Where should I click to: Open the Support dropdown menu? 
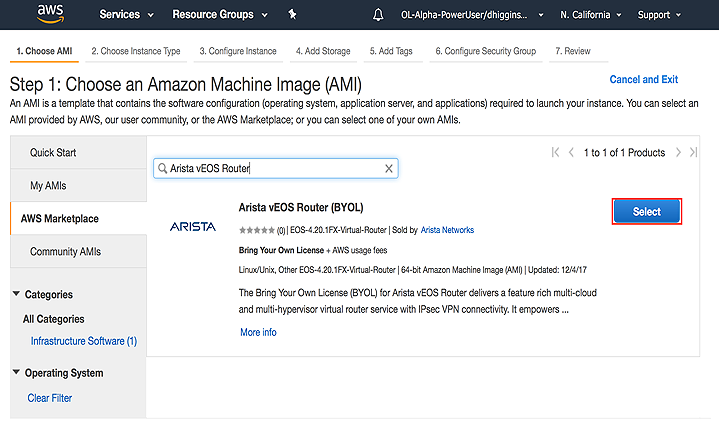(659, 15)
